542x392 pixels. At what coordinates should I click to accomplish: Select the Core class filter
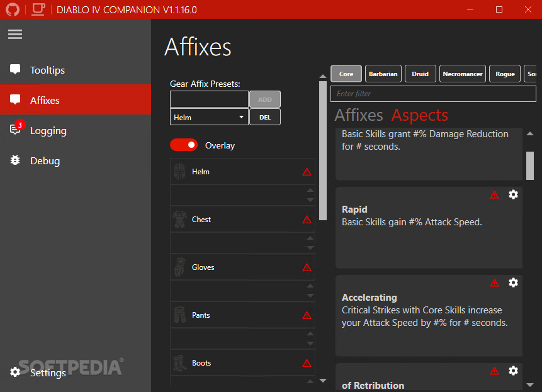346,74
